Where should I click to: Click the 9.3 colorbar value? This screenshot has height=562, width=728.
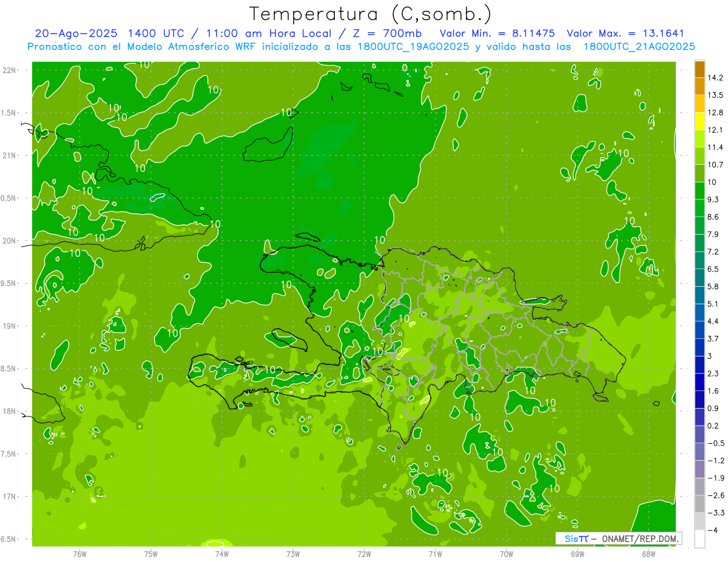tap(713, 199)
